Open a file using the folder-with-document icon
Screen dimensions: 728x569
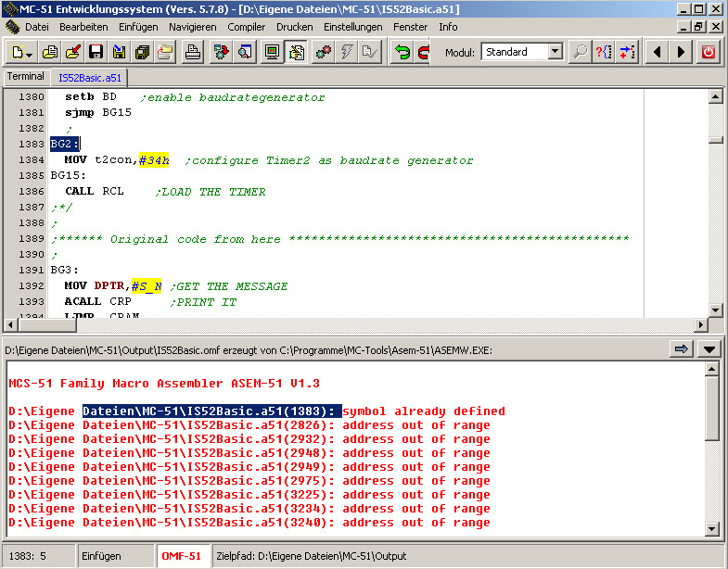(50, 52)
